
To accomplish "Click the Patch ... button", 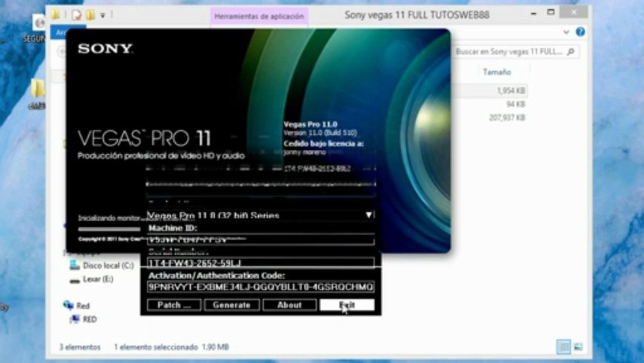I will pos(174,305).
